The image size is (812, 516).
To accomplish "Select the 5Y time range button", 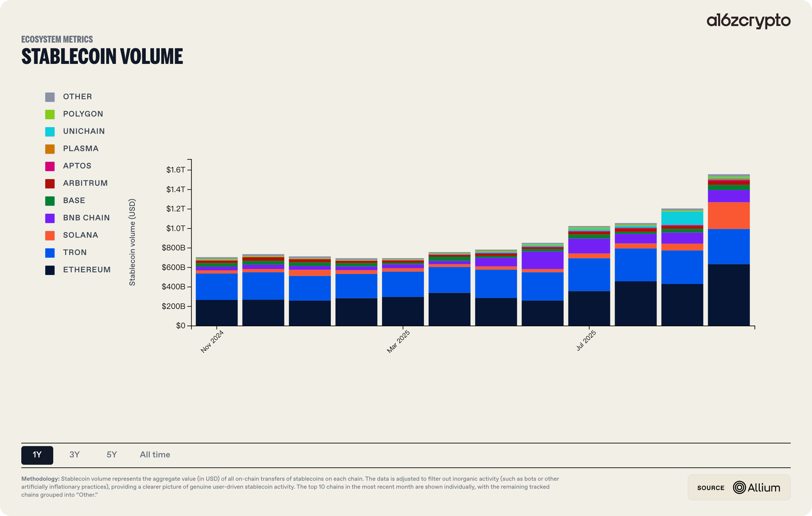I will click(111, 455).
